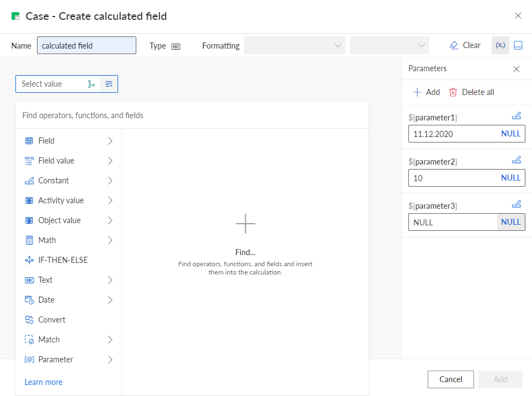This screenshot has height=396, width=532.
Task: Click the Type text icon
Action: click(x=175, y=46)
